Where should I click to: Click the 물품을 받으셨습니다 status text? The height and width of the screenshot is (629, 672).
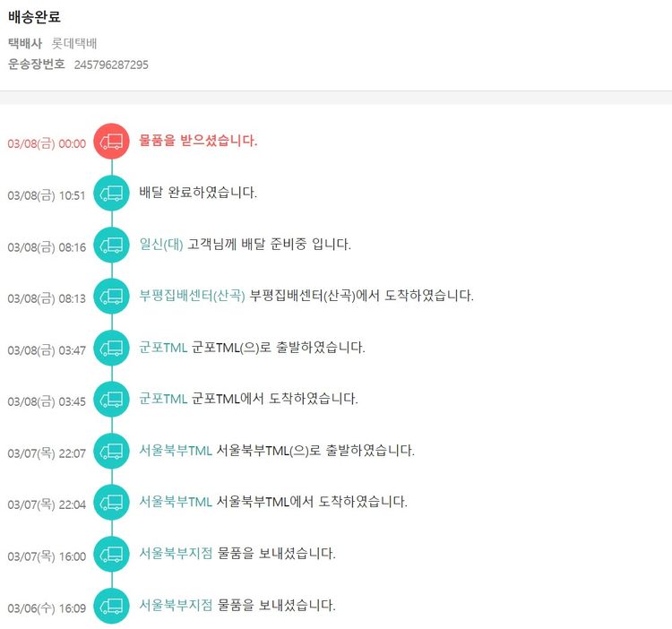click(x=198, y=141)
